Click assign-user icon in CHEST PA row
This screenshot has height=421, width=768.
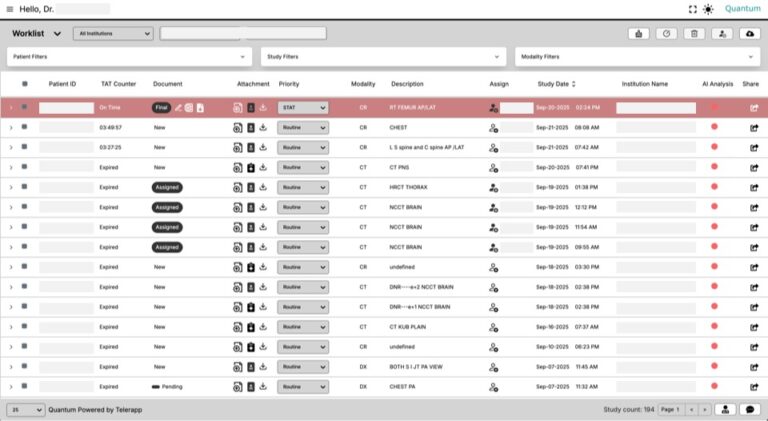pyautogui.click(x=493, y=387)
